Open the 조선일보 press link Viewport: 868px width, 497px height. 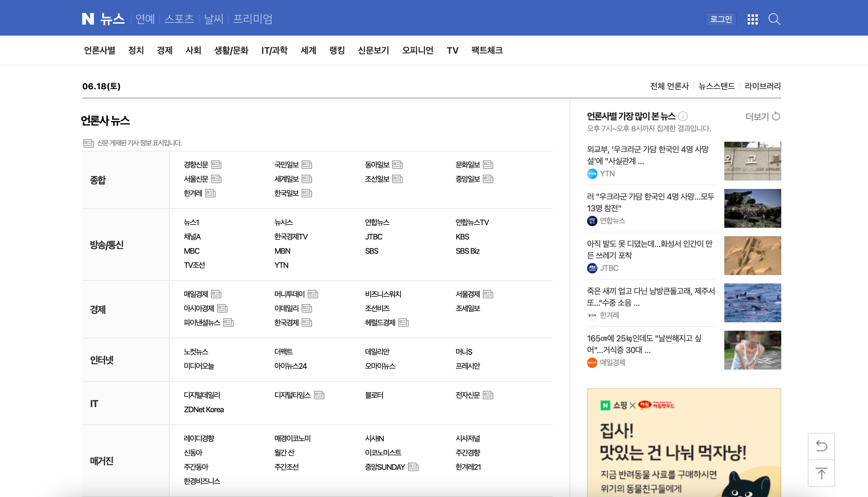(377, 179)
